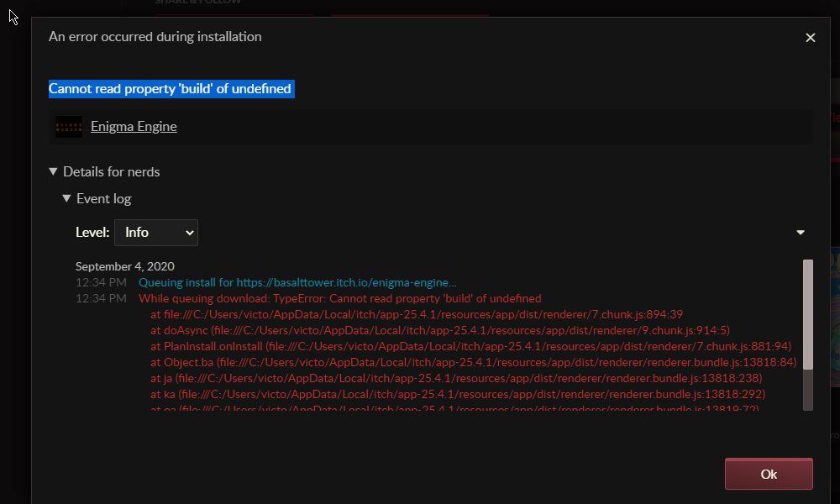Image resolution: width=840 pixels, height=504 pixels.
Task: Select the "at doAsync" stack trace line
Action: [x=440, y=330]
